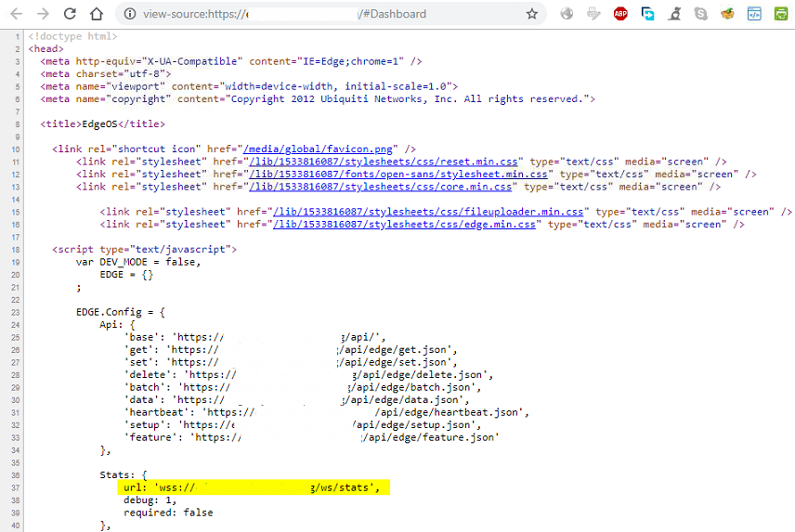Click the setup.json API line
This screenshot has height=532, width=795.
303,425
